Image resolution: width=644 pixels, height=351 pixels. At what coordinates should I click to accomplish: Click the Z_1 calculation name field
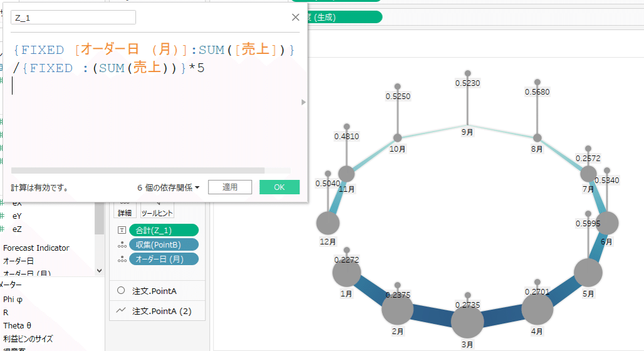tap(73, 18)
